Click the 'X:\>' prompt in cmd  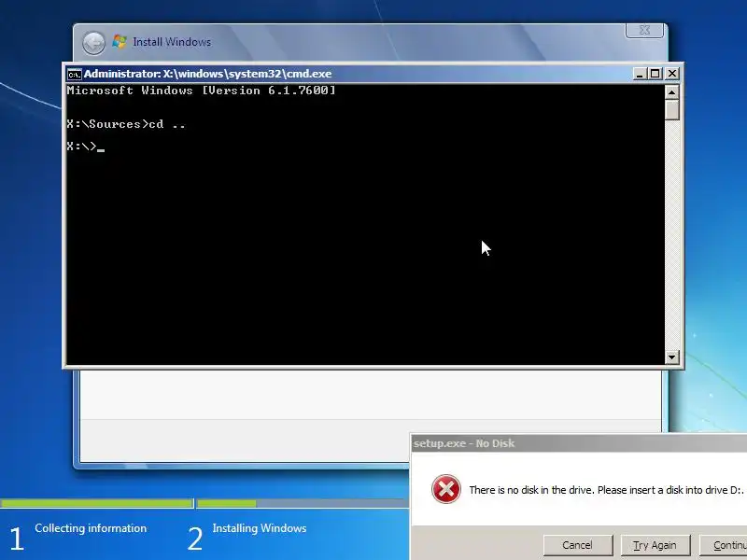click(x=81, y=147)
